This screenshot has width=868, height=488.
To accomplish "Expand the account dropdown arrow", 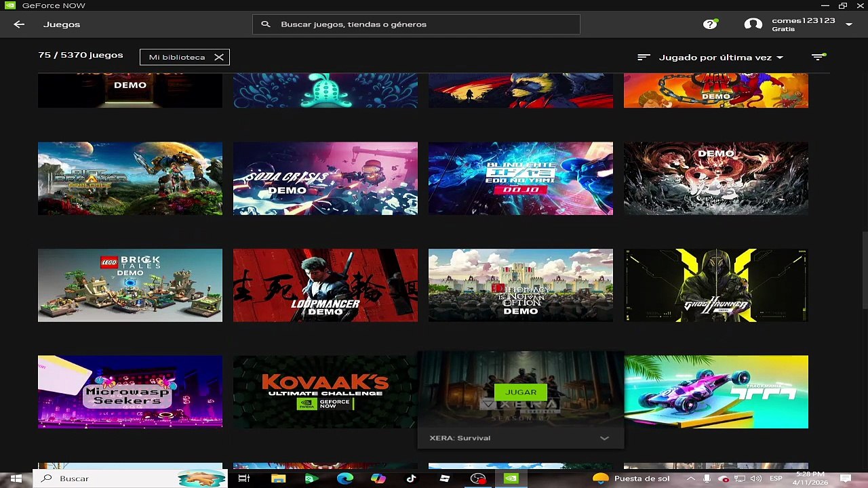I will click(x=849, y=24).
